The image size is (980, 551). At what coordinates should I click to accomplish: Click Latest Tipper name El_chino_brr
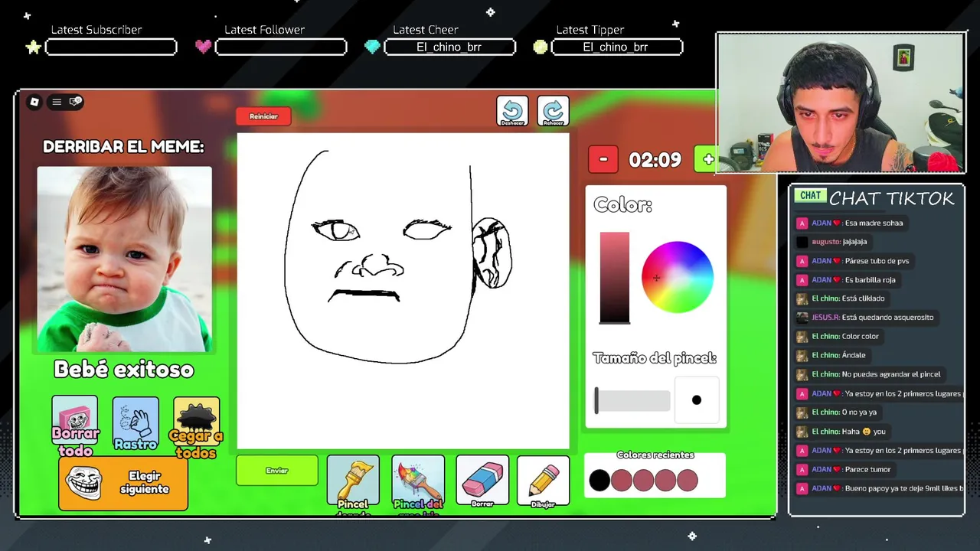pyautogui.click(x=616, y=47)
